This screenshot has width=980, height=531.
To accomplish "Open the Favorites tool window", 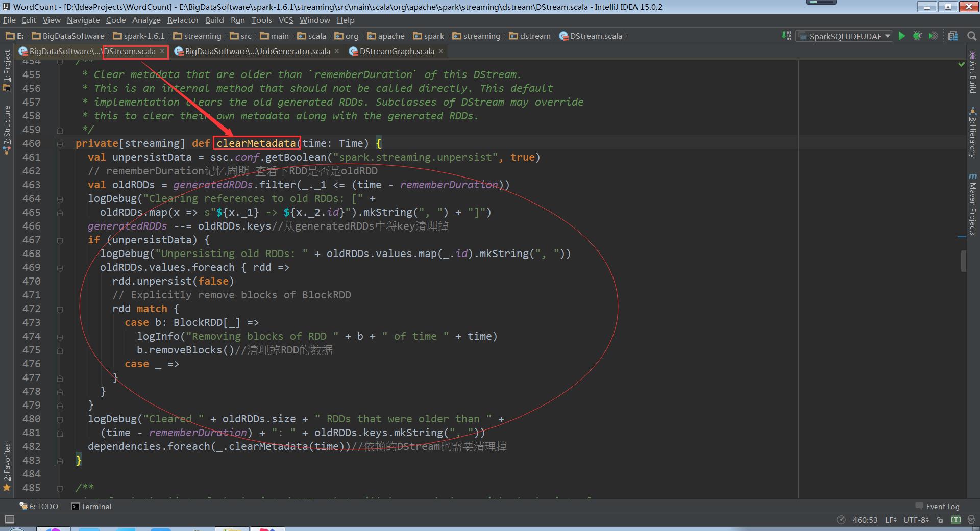I will click(7, 467).
